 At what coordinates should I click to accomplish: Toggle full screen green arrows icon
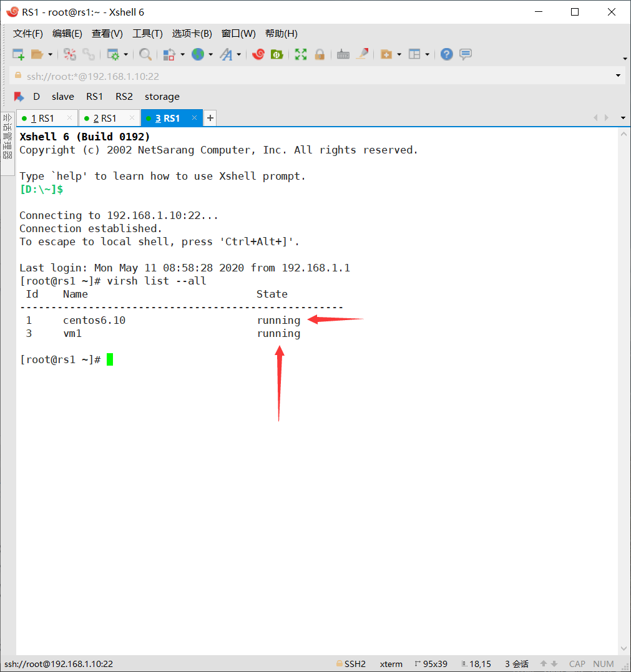click(301, 54)
